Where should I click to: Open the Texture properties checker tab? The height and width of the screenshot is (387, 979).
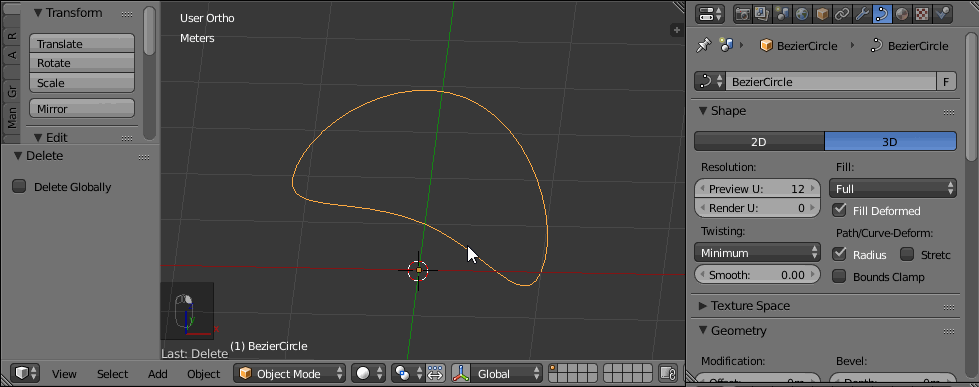click(922, 14)
